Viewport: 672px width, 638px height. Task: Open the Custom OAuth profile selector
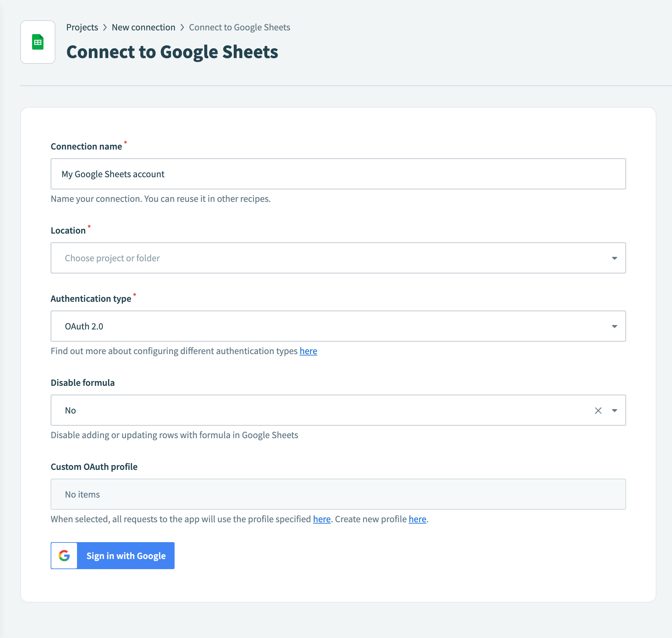point(338,494)
